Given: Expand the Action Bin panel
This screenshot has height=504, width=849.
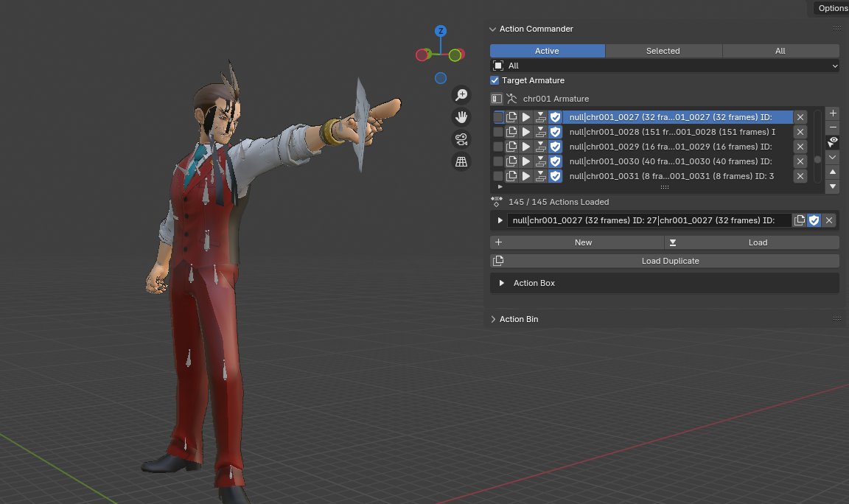Looking at the screenshot, I should [493, 319].
